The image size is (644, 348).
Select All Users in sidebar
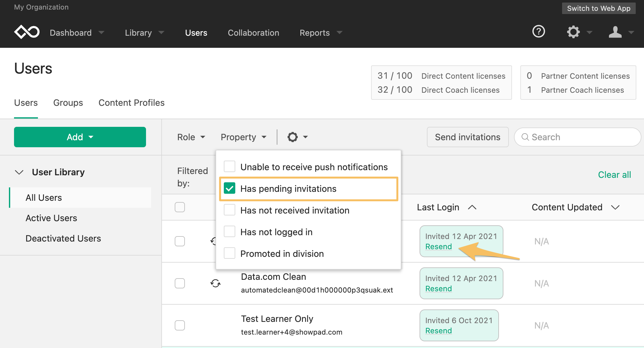pyautogui.click(x=80, y=198)
